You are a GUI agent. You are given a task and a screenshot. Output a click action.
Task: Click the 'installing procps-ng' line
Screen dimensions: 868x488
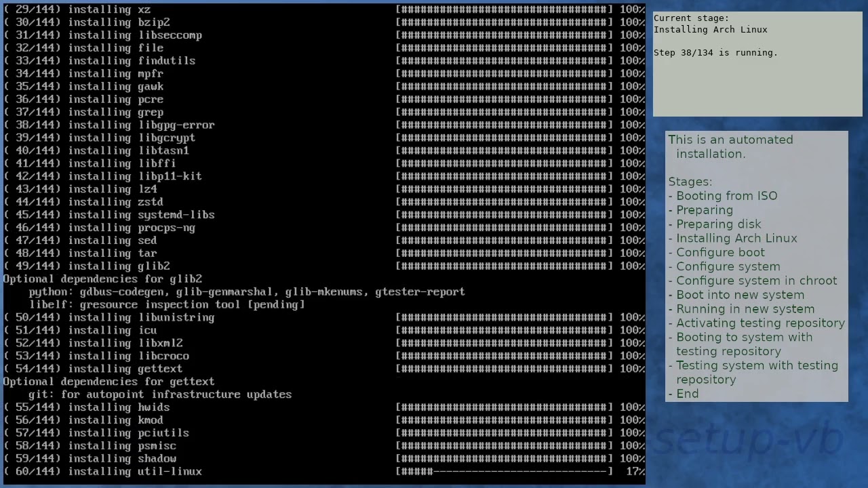pyautogui.click(x=324, y=228)
